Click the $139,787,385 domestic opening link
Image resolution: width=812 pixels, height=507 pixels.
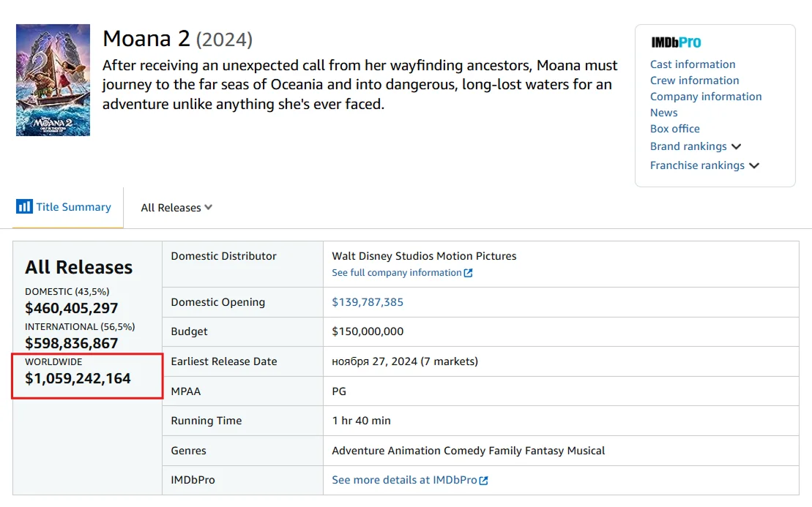click(368, 302)
